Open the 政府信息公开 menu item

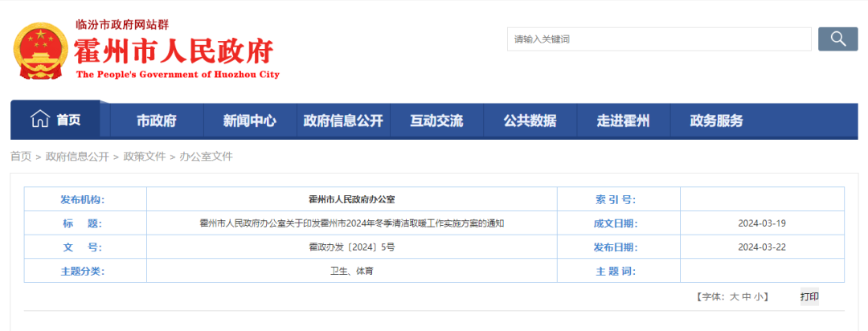tap(343, 121)
